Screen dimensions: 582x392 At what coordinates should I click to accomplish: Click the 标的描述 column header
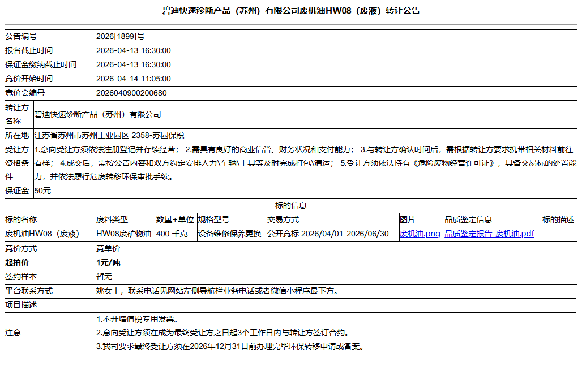[x=558, y=219]
